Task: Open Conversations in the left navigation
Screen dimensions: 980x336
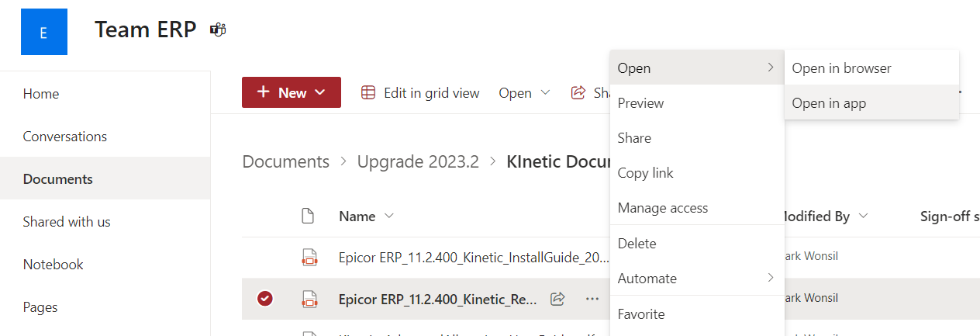Action: (x=65, y=137)
